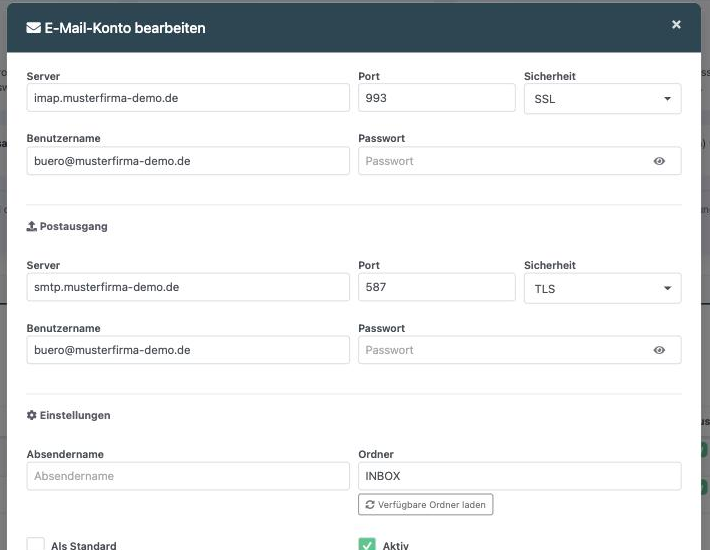Reveal Postausgang password with eye icon
710x550 pixels.
pyautogui.click(x=659, y=350)
